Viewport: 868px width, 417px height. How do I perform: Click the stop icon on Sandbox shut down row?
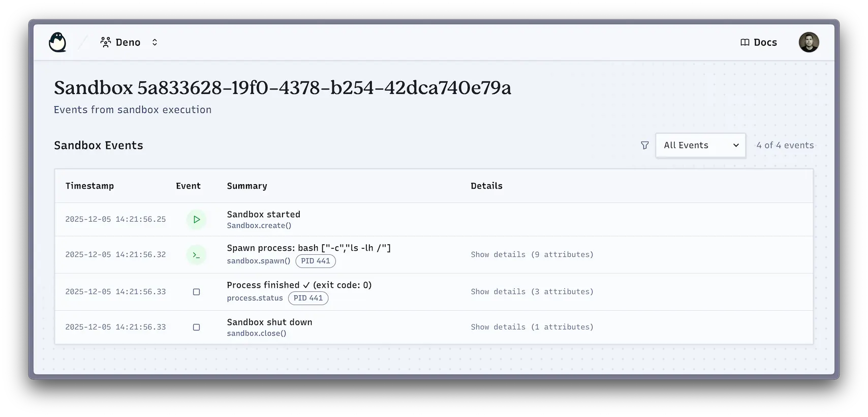[197, 327]
